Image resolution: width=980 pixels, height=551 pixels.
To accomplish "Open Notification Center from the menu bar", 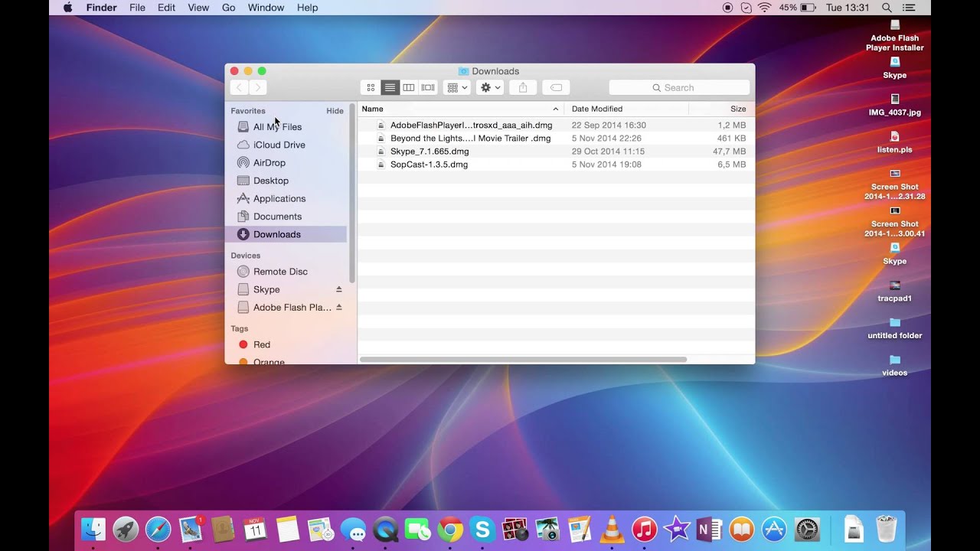I will pos(909,8).
